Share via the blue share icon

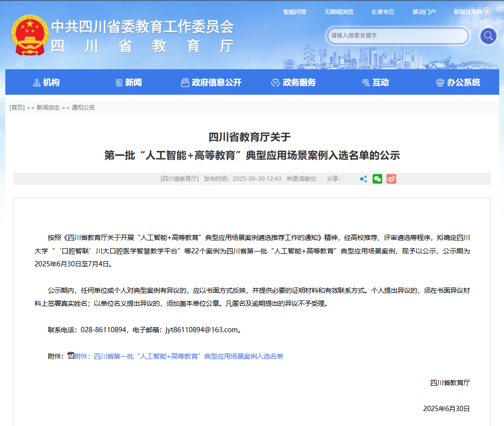363,179
